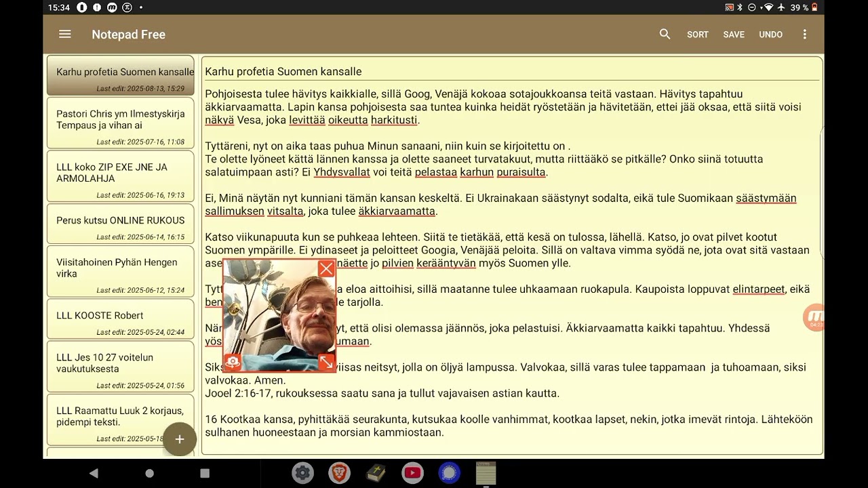The height and width of the screenshot is (488, 868).
Task: Tap the Bluetooth status icon
Action: [740, 7]
